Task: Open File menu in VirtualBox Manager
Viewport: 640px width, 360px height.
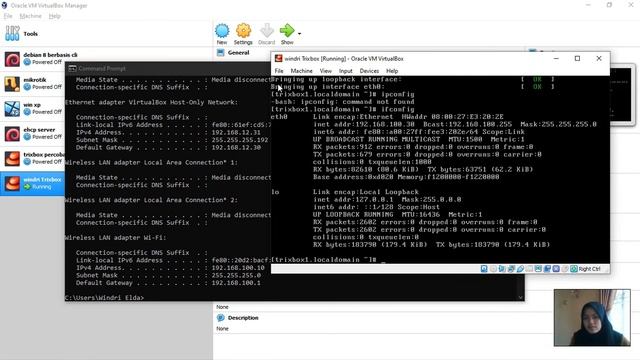Action: 8,16
